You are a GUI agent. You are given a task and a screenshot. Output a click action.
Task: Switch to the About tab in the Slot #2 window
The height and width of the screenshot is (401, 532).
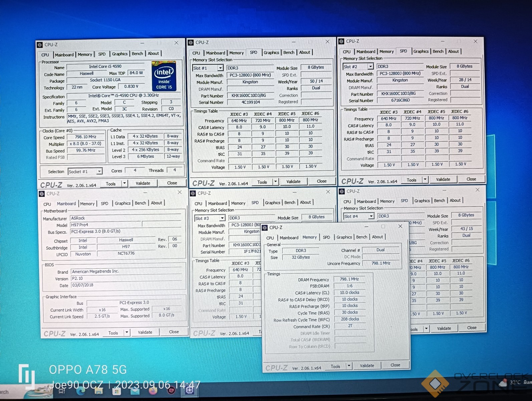click(453, 51)
